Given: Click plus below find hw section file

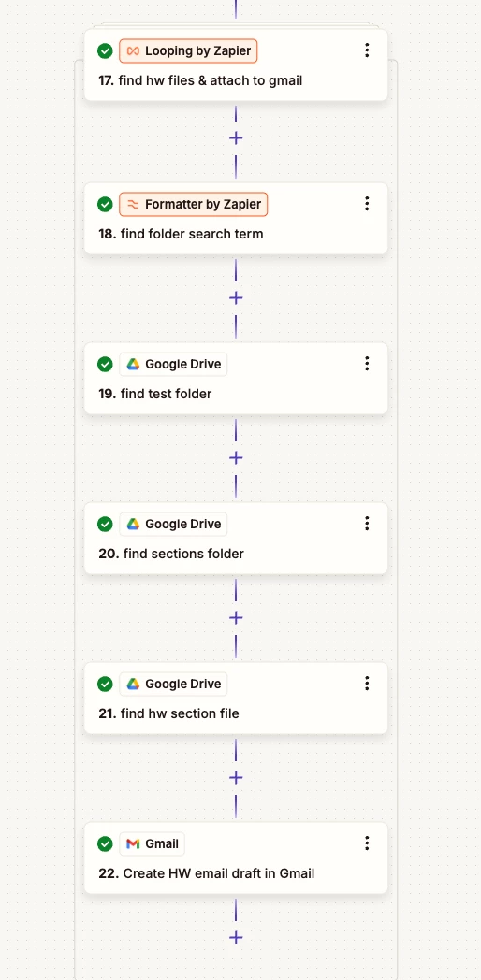Looking at the screenshot, I should 236,778.
